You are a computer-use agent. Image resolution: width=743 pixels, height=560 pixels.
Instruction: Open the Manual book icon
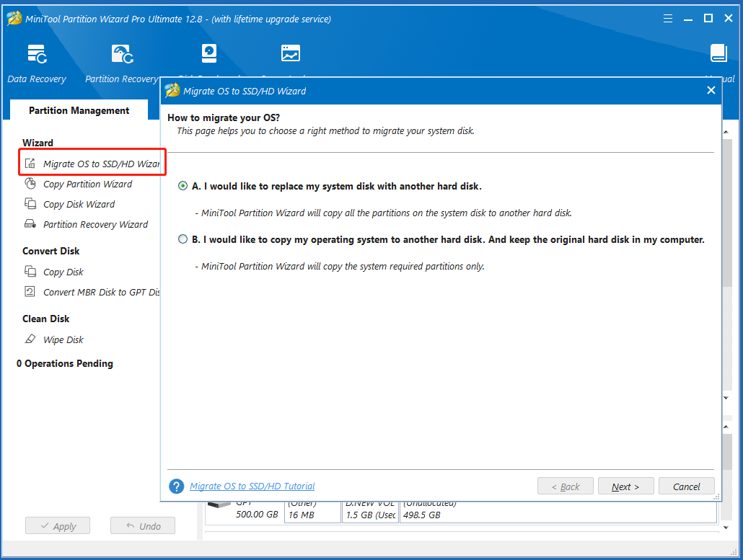click(718, 55)
